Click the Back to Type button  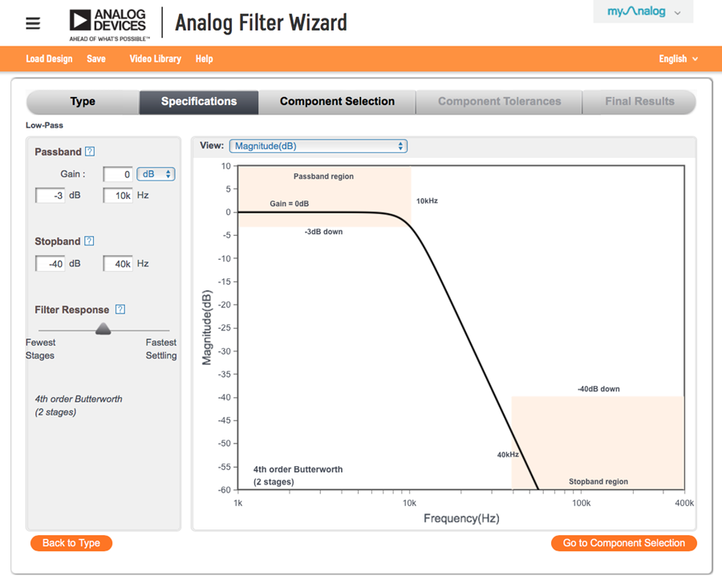tap(71, 543)
